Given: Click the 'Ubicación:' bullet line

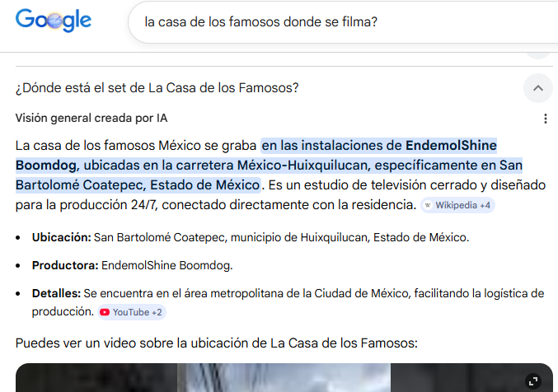Looking at the screenshot, I should pyautogui.click(x=251, y=237).
